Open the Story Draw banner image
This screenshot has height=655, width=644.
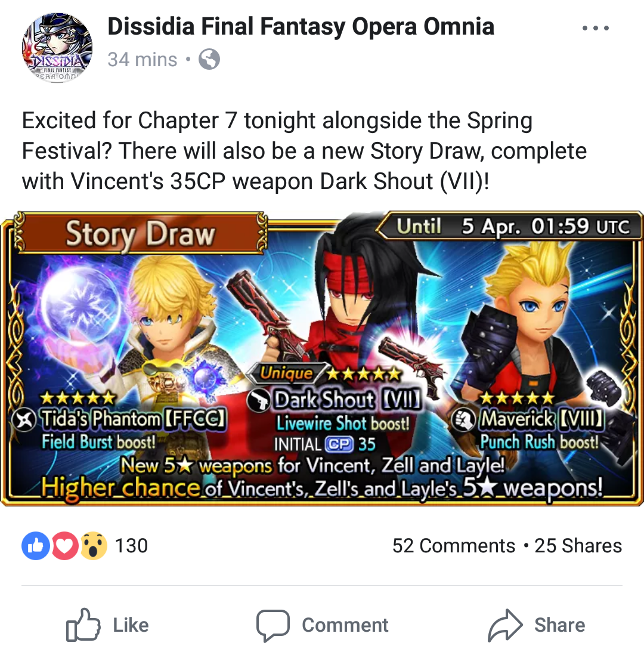point(322,359)
